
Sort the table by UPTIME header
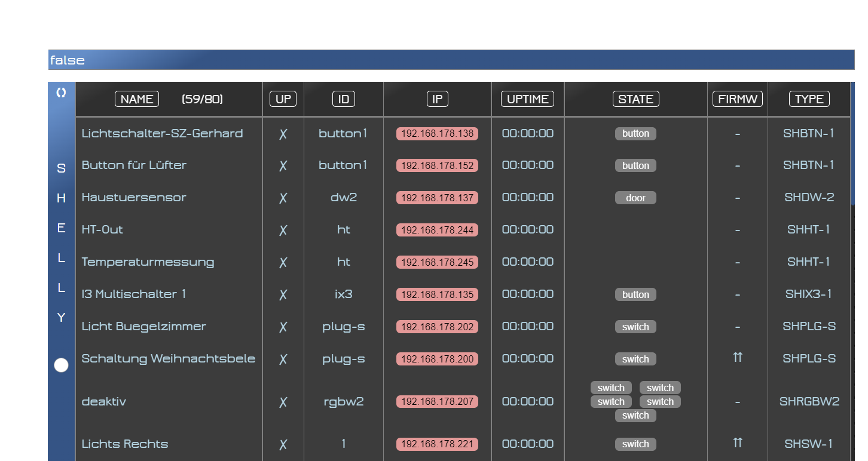tap(527, 99)
